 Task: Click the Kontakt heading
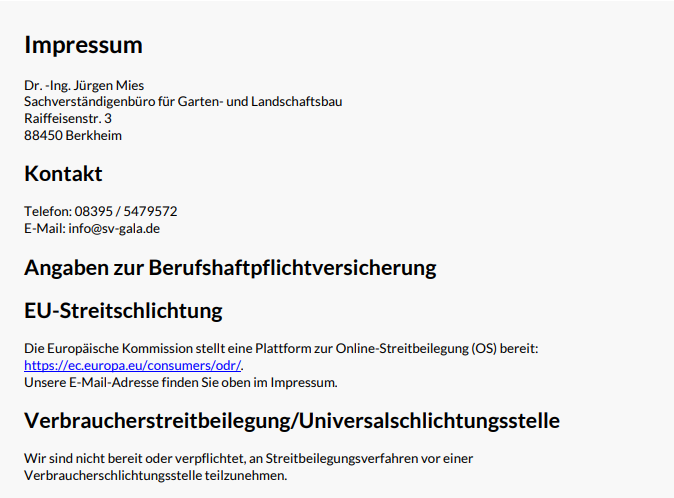pyautogui.click(x=63, y=173)
